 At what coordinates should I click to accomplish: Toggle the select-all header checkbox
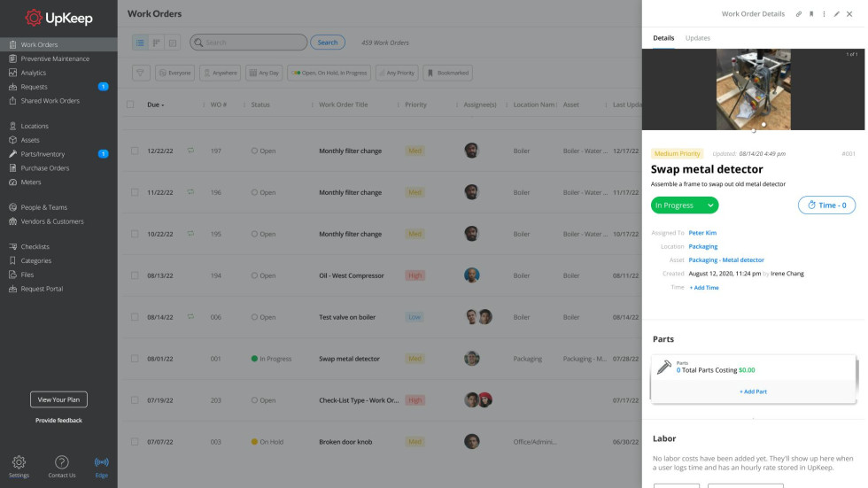click(x=130, y=105)
